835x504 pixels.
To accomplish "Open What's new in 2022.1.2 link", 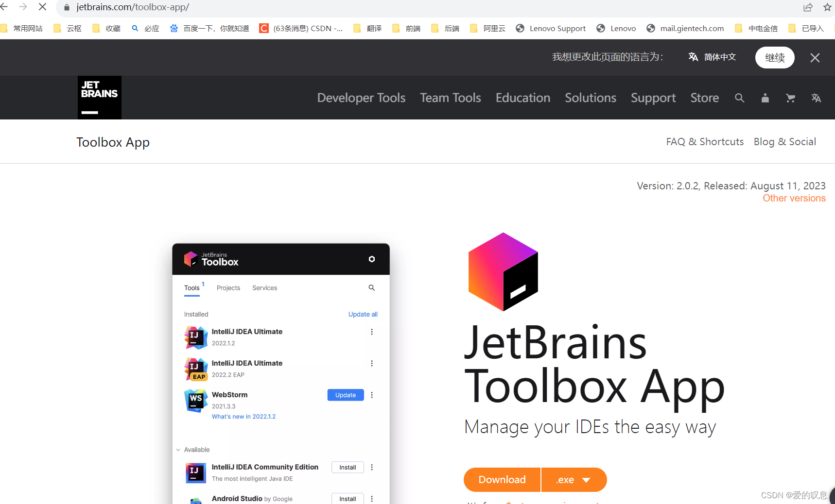I will click(x=244, y=417).
